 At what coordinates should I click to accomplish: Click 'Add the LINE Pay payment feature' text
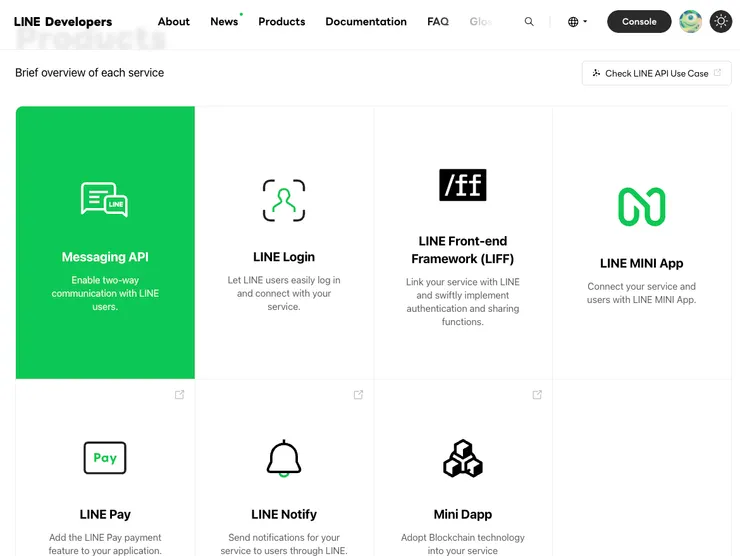tap(105, 544)
